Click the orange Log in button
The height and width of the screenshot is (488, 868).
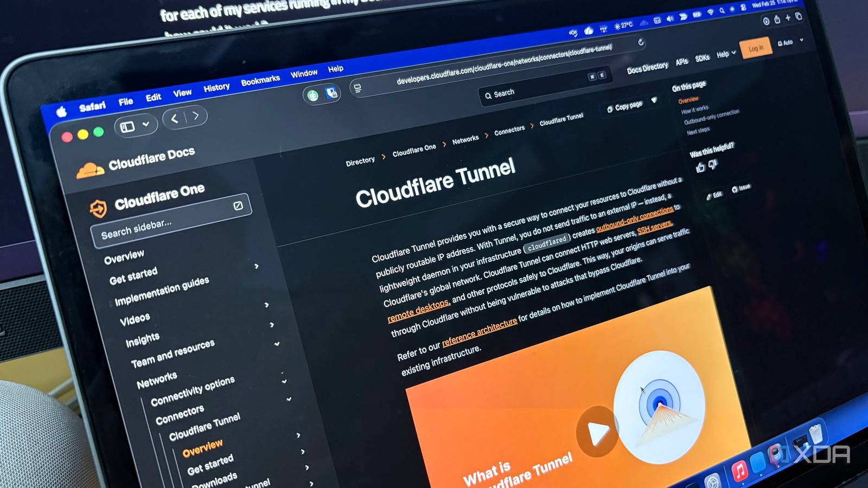click(x=756, y=48)
